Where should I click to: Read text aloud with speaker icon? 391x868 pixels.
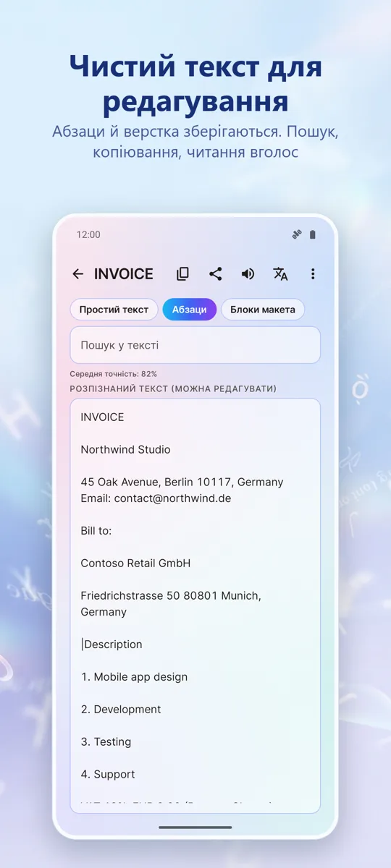pos(248,274)
